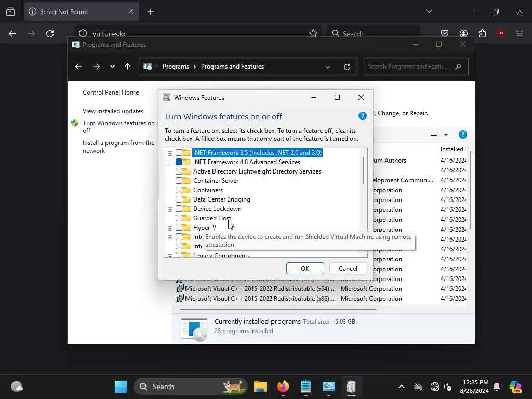The image size is (532, 399).
Task: Click the programs list horizontal scrollbar
Action: (x=278, y=309)
